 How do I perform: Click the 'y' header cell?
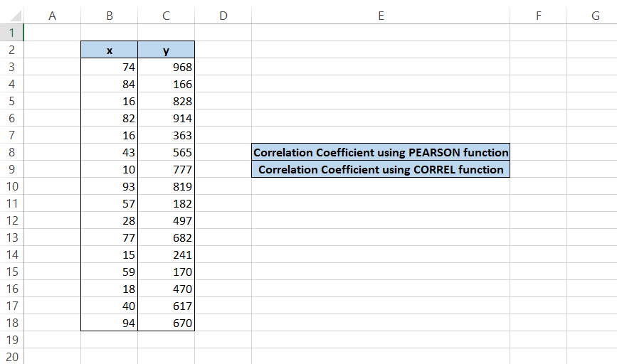tap(166, 50)
